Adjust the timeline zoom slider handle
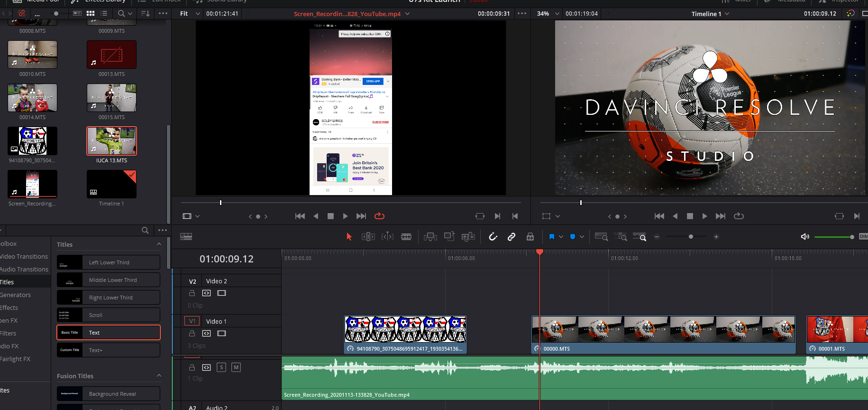 click(x=691, y=237)
